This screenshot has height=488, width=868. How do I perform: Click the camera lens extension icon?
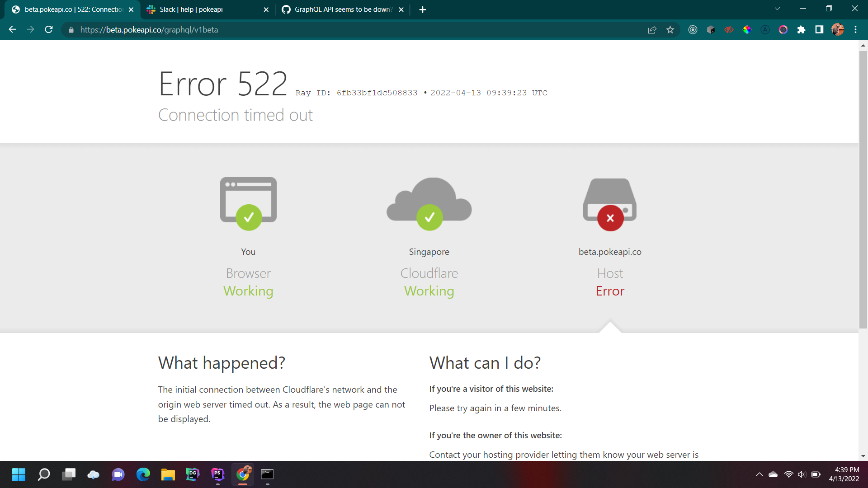(783, 30)
